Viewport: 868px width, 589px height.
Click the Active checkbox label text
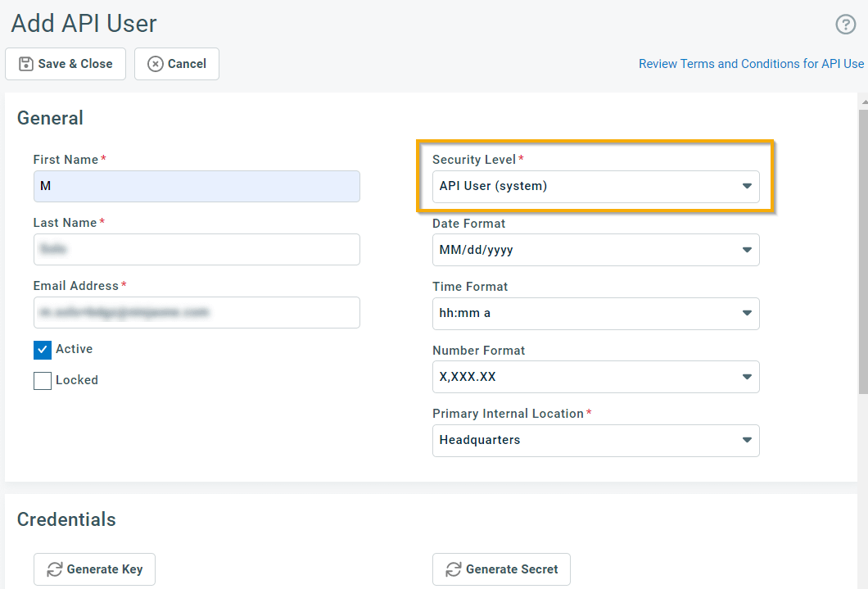pos(74,349)
